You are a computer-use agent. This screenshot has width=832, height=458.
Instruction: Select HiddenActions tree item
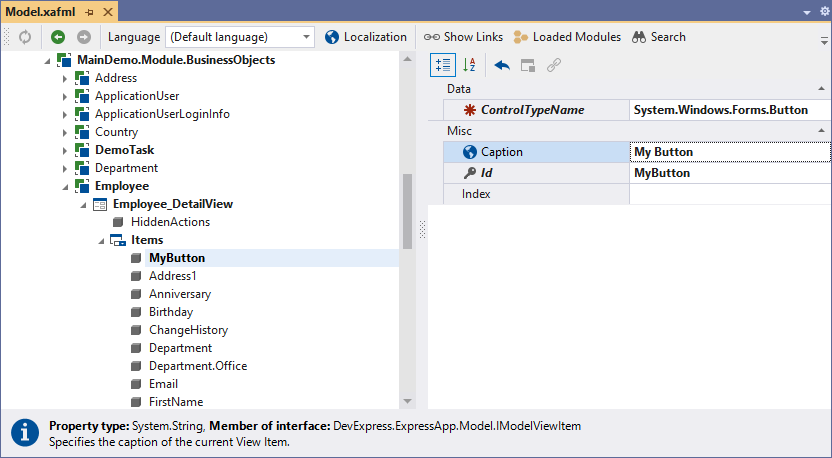[170, 222]
